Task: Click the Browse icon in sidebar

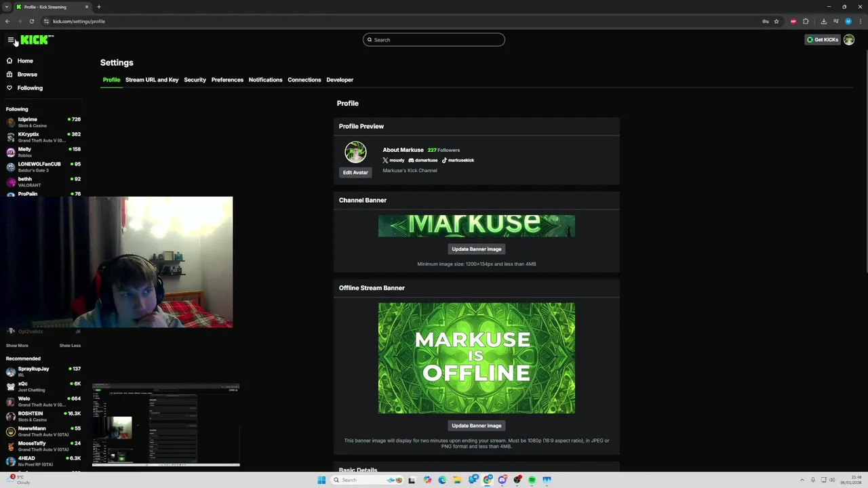Action: click(x=9, y=75)
